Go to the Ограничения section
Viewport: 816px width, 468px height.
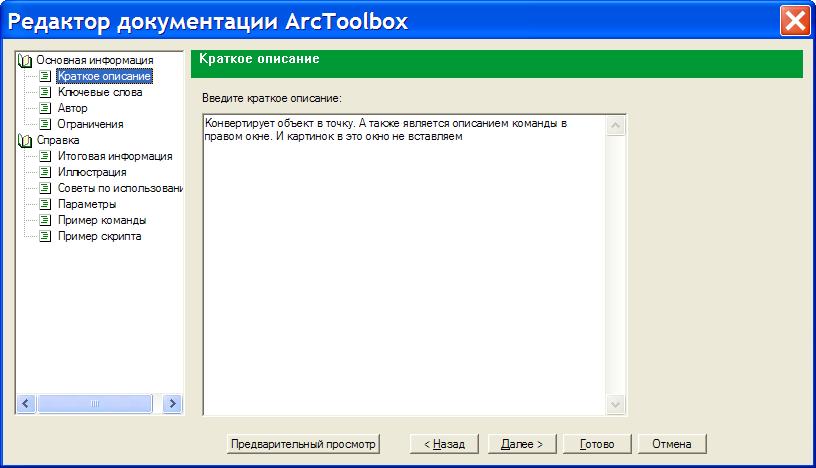coord(90,124)
